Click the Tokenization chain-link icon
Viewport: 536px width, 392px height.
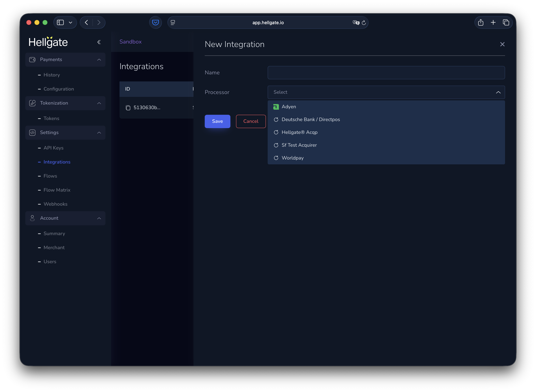[33, 103]
